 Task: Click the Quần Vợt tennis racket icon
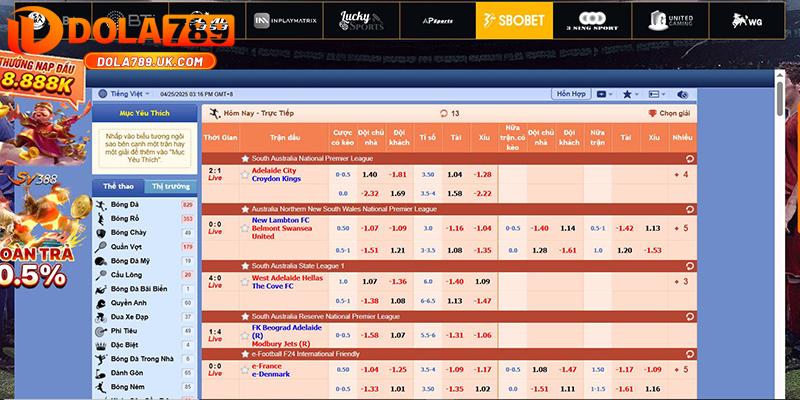pos(101,247)
